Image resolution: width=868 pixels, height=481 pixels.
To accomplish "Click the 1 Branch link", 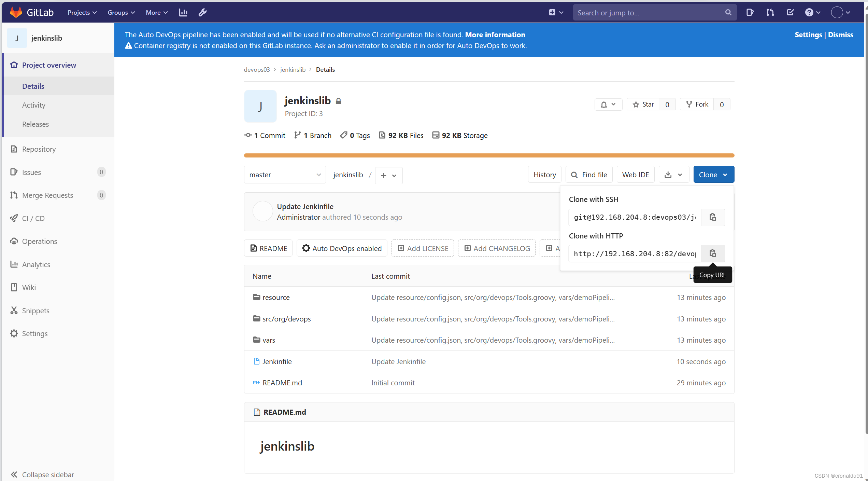I will [313, 135].
